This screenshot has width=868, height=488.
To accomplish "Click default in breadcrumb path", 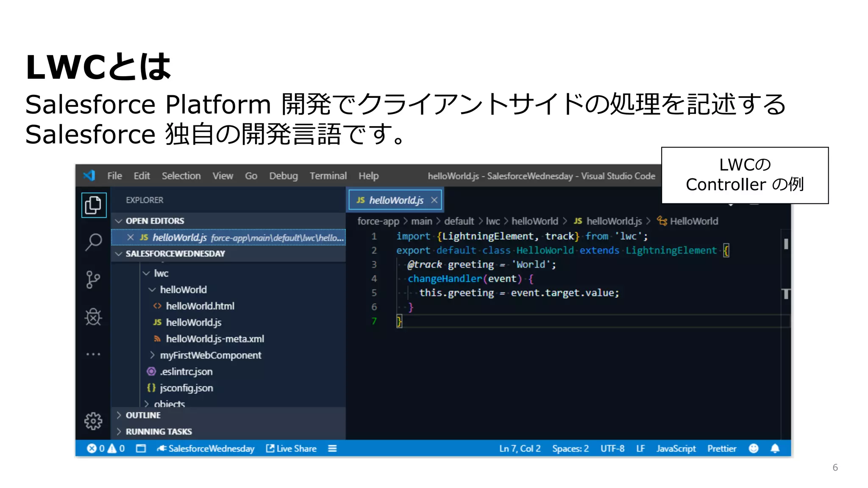I will (459, 221).
